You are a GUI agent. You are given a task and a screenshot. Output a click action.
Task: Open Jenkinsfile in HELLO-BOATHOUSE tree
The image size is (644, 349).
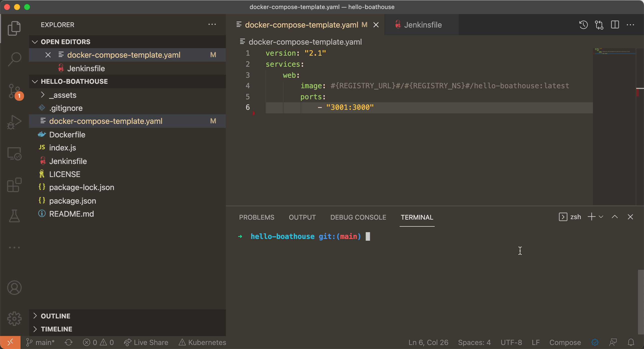pos(127,161)
